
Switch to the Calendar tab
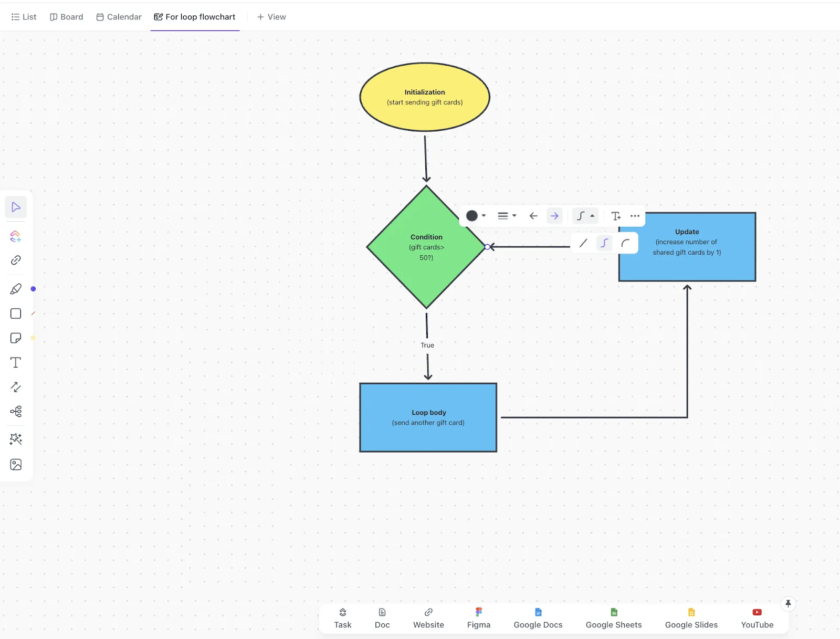(x=119, y=17)
